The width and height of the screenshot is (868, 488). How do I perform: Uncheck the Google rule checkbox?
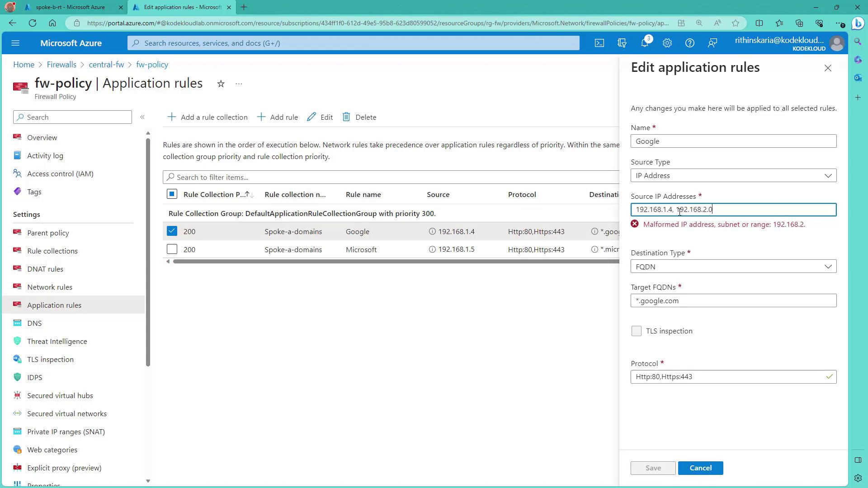(172, 231)
